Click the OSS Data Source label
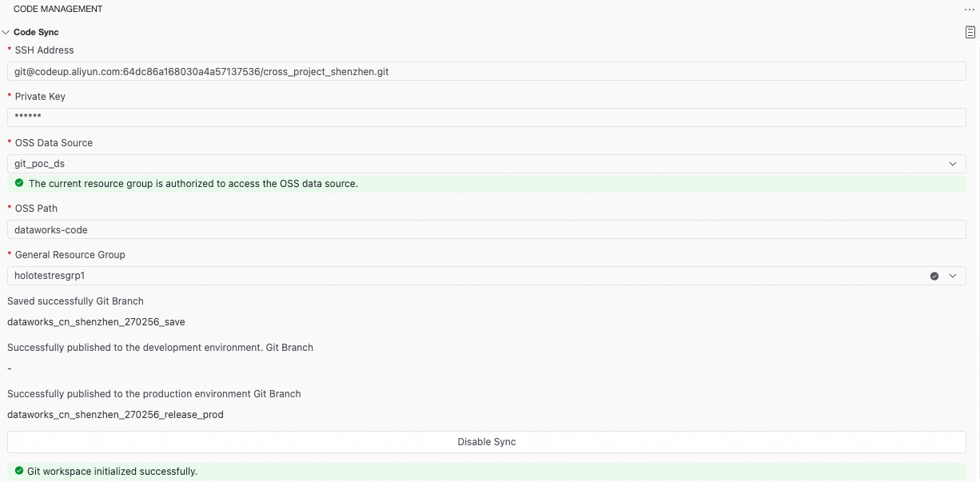The image size is (980, 482). [54, 143]
